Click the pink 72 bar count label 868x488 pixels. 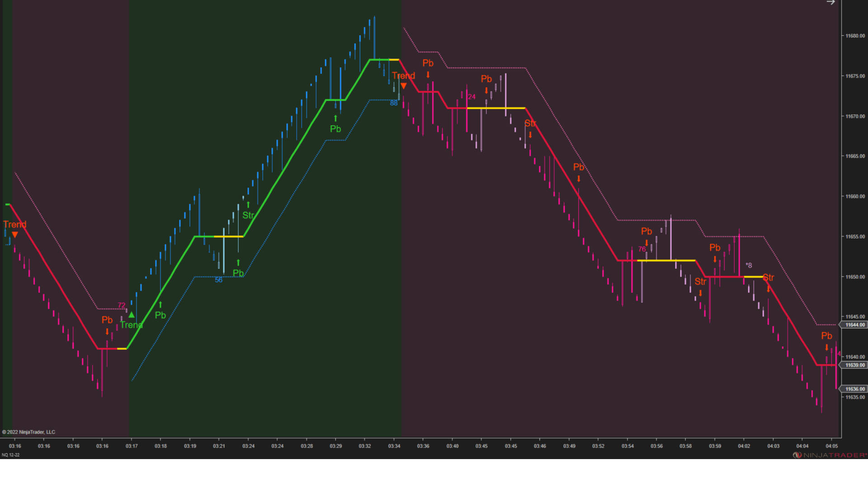[x=122, y=305]
